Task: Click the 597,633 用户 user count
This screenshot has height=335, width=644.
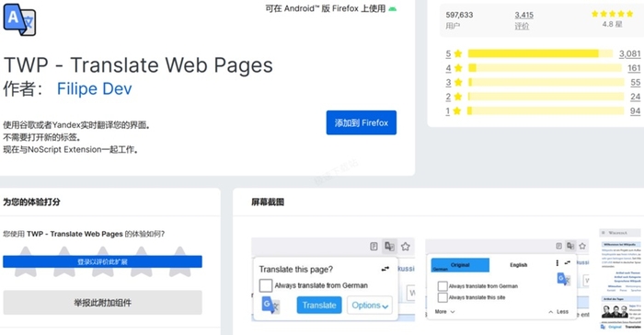Action: tap(459, 20)
